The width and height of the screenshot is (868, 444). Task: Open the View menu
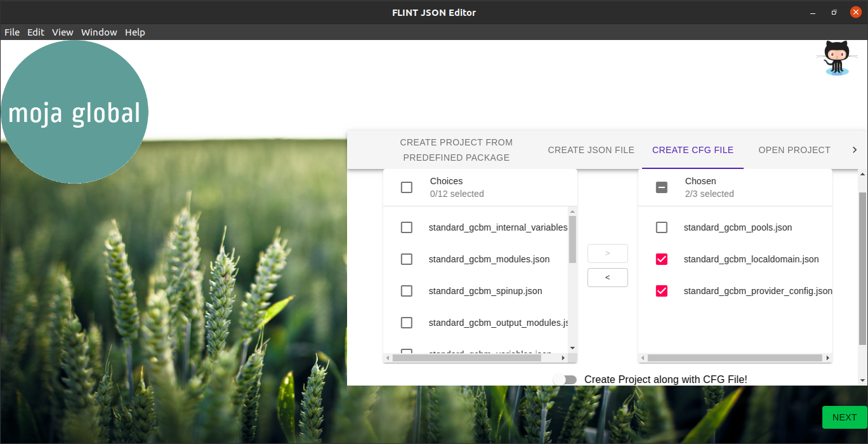[63, 32]
